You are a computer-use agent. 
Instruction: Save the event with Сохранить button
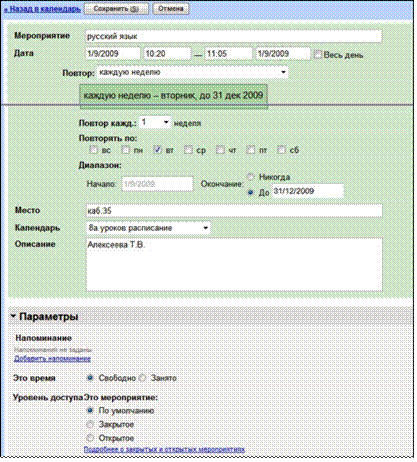116,9
